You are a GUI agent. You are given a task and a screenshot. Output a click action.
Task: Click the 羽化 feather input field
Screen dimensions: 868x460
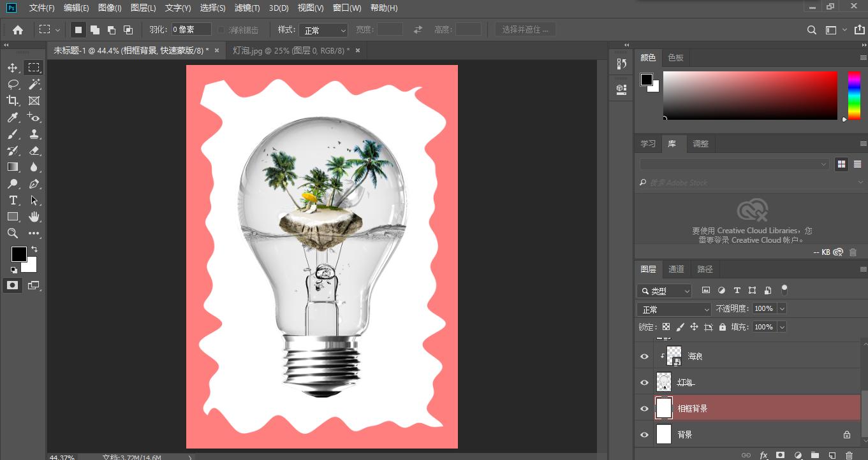coord(191,30)
